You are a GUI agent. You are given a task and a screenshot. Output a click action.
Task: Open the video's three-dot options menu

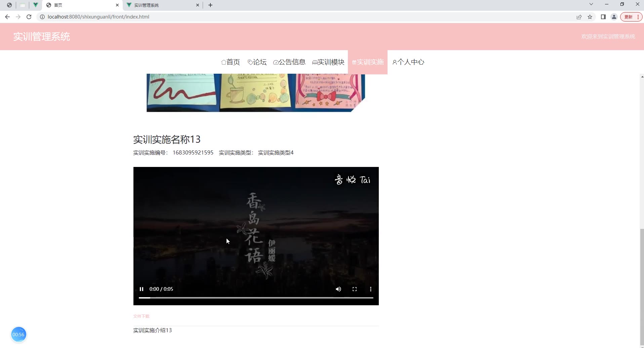371,289
